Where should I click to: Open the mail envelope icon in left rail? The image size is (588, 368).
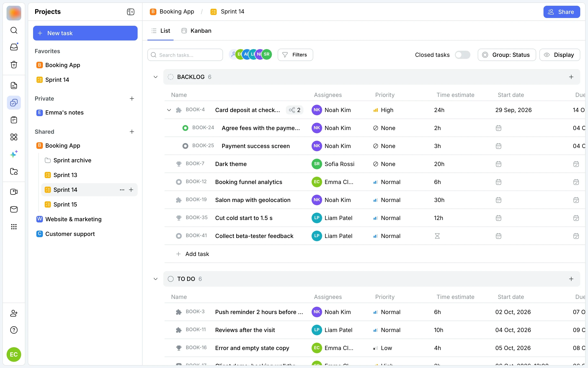pyautogui.click(x=14, y=209)
